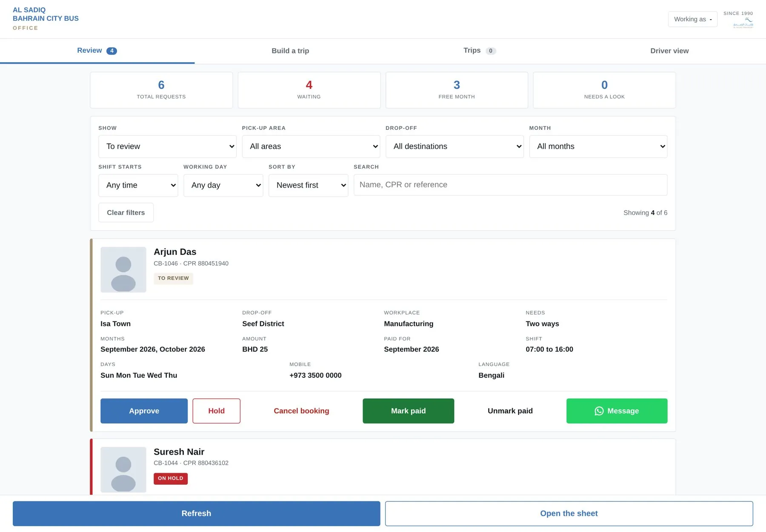The image size is (766, 532).
Task: Open the Working as selector
Action: [x=693, y=19]
